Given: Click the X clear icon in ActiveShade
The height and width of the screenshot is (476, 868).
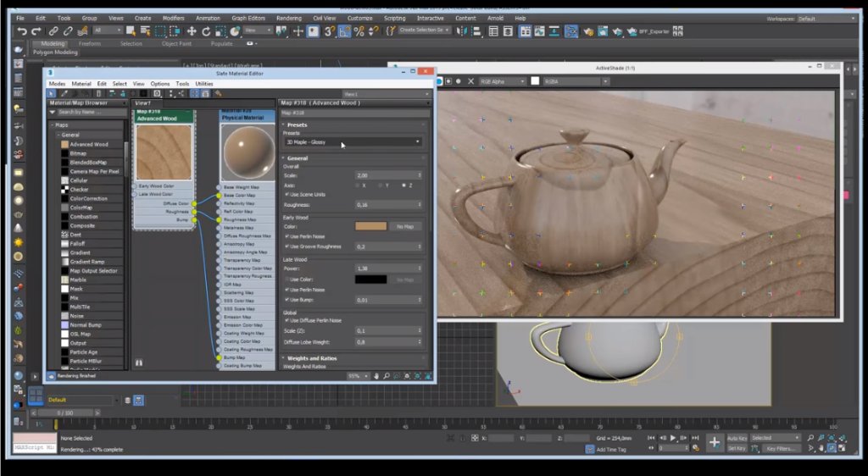Looking at the screenshot, I should [470, 81].
